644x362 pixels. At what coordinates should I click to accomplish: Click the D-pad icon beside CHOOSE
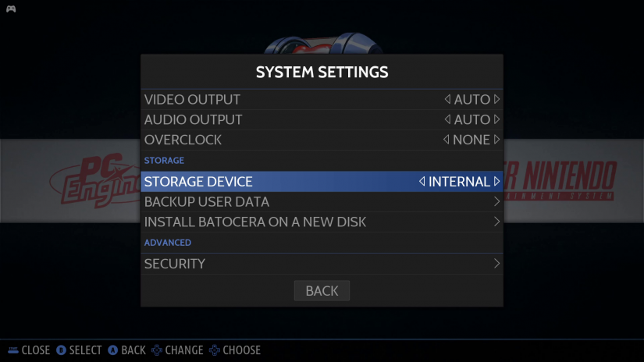215,350
